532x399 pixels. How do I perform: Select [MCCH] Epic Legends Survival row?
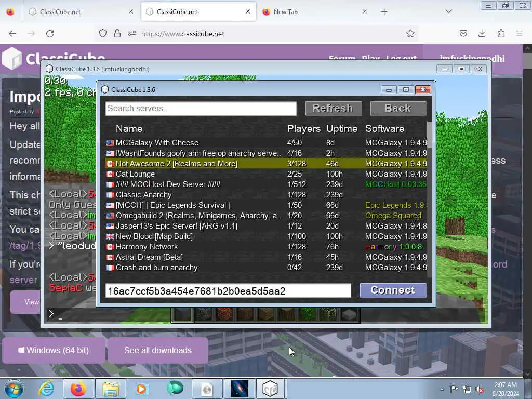[267, 205]
